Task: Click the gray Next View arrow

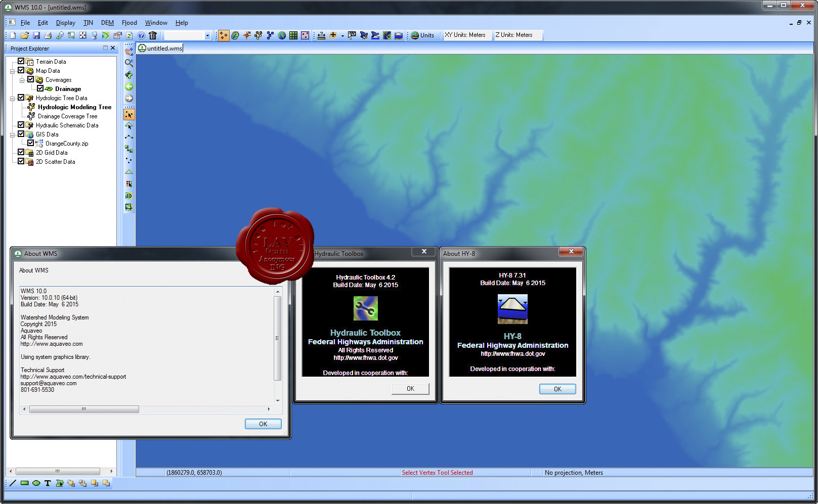Action: (x=129, y=98)
